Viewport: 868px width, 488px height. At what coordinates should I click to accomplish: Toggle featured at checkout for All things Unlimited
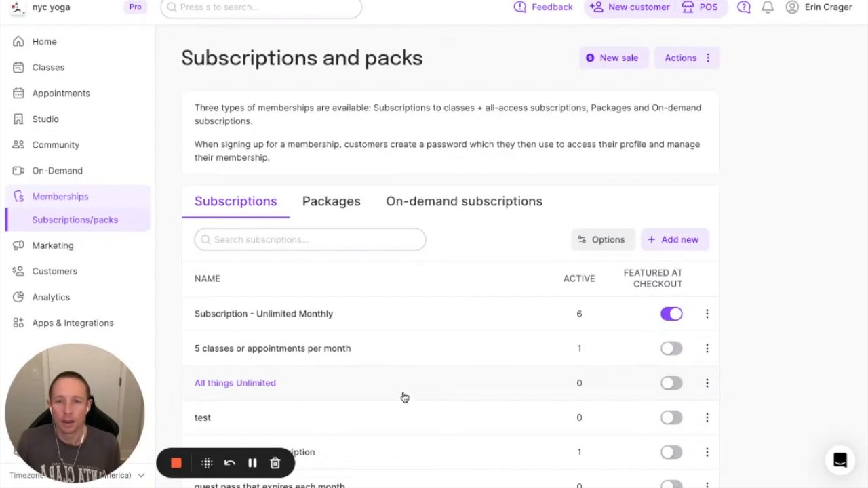pyautogui.click(x=671, y=383)
